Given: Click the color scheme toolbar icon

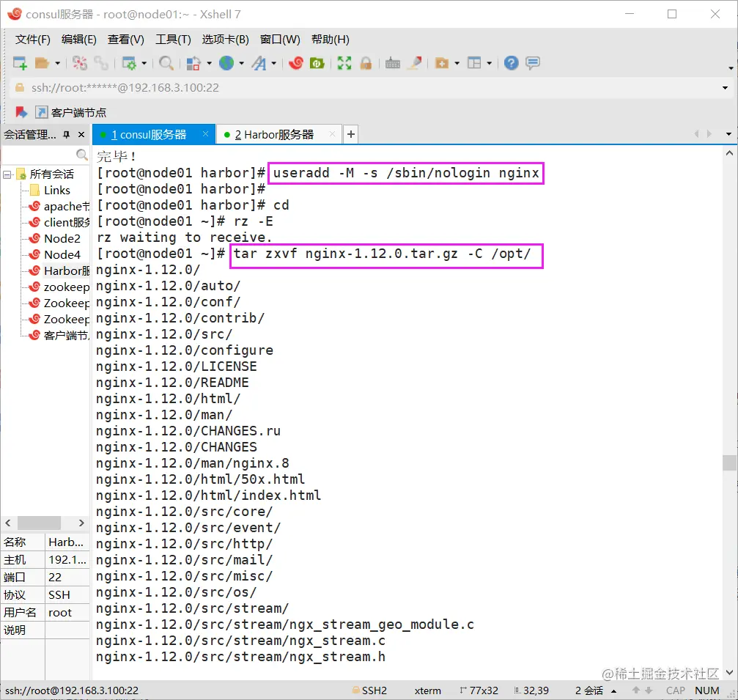Looking at the screenshot, I should tap(194, 62).
